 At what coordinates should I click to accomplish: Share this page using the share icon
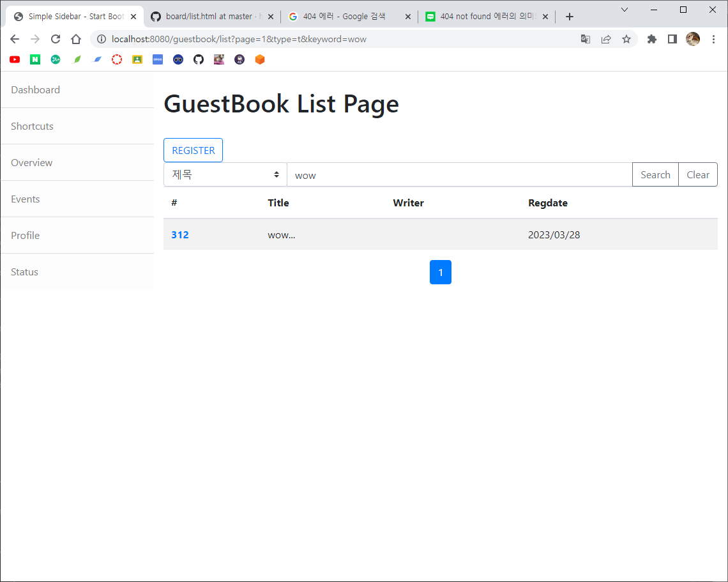(606, 39)
